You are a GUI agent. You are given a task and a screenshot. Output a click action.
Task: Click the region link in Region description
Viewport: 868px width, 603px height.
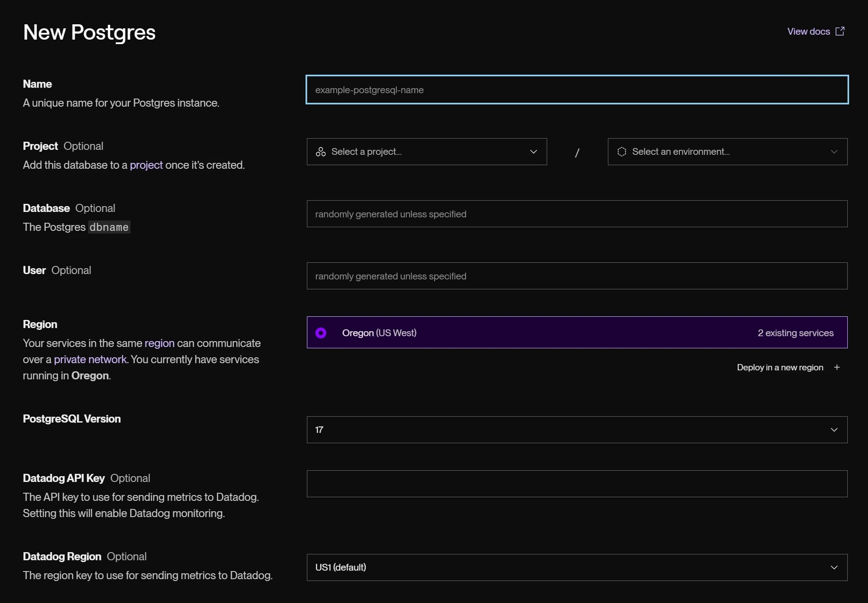tap(159, 343)
